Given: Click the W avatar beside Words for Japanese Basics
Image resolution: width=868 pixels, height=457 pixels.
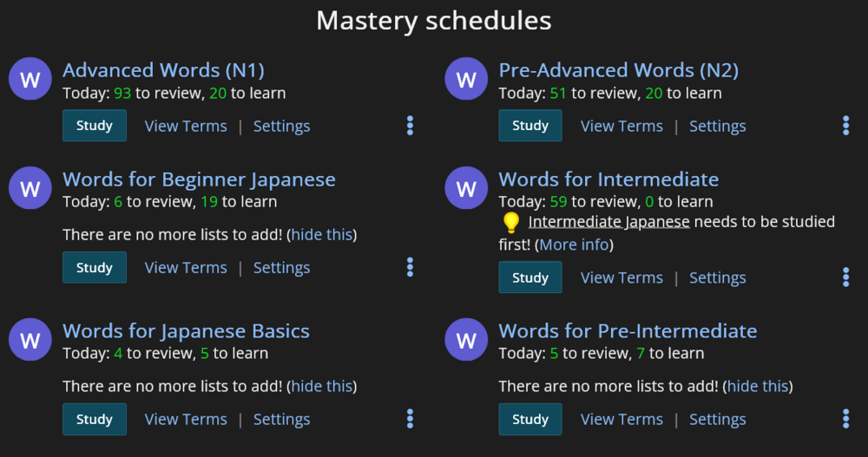Looking at the screenshot, I should coord(30,340).
